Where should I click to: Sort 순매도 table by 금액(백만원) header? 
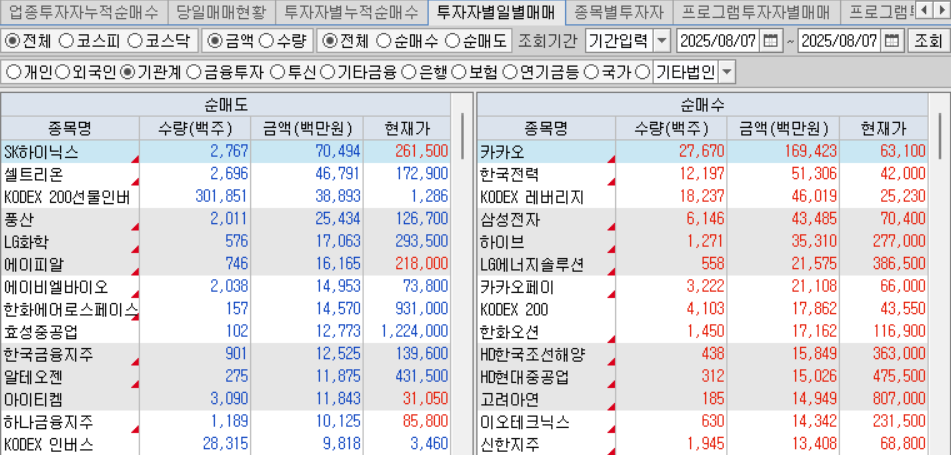click(x=307, y=128)
